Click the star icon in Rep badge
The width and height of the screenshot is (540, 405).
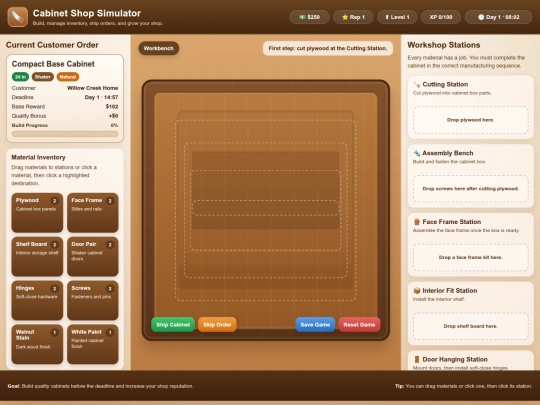point(345,17)
